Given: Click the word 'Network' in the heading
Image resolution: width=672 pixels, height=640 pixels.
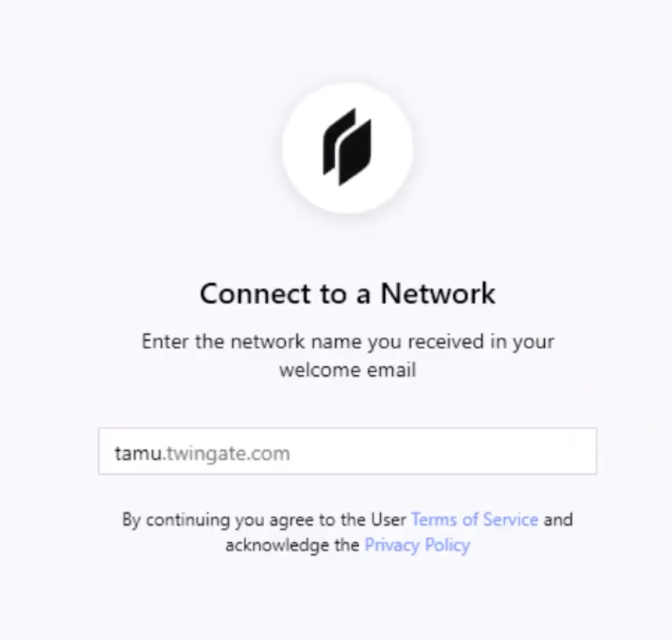Looking at the screenshot, I should (x=438, y=293).
